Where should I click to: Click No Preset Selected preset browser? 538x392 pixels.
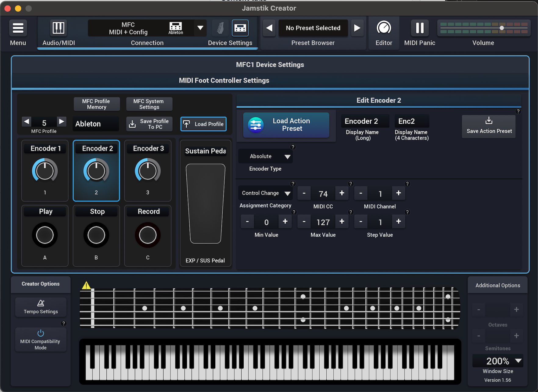pos(313,28)
